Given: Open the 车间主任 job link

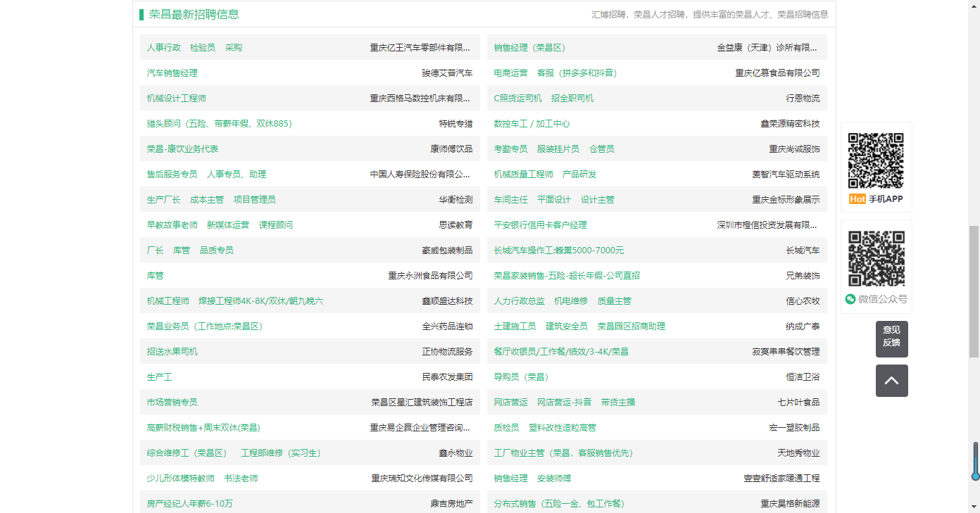Looking at the screenshot, I should pos(511,200).
